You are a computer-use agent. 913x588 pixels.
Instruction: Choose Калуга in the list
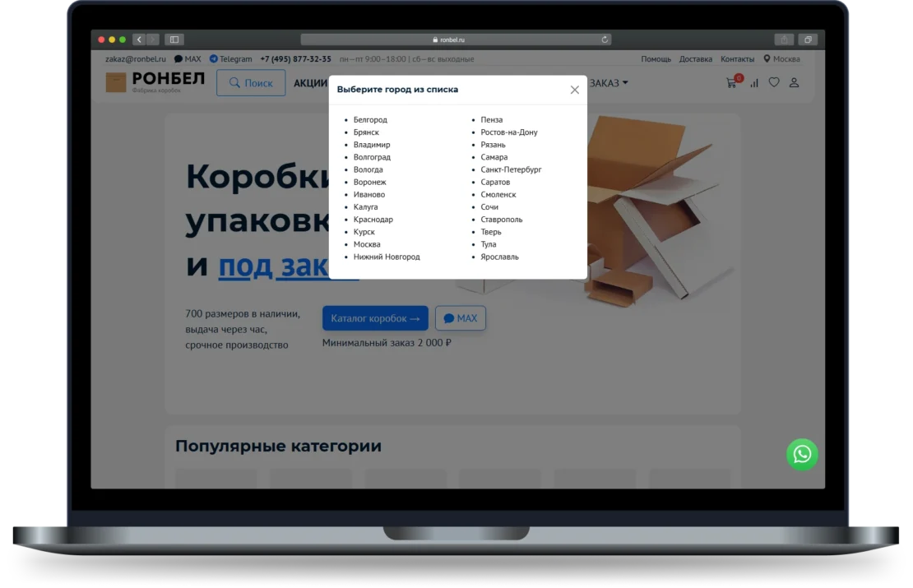(x=365, y=206)
